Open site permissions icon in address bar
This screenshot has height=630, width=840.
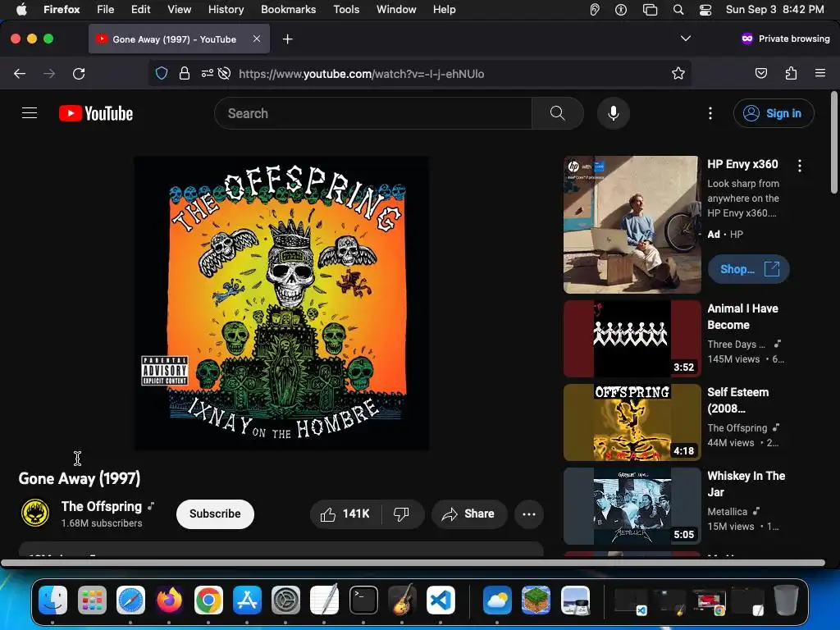(208, 73)
